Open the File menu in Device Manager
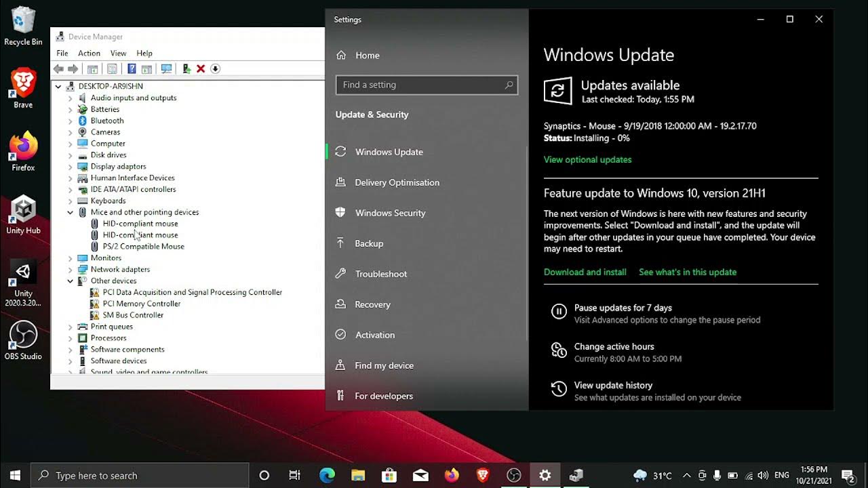The image size is (868, 488). (x=62, y=53)
